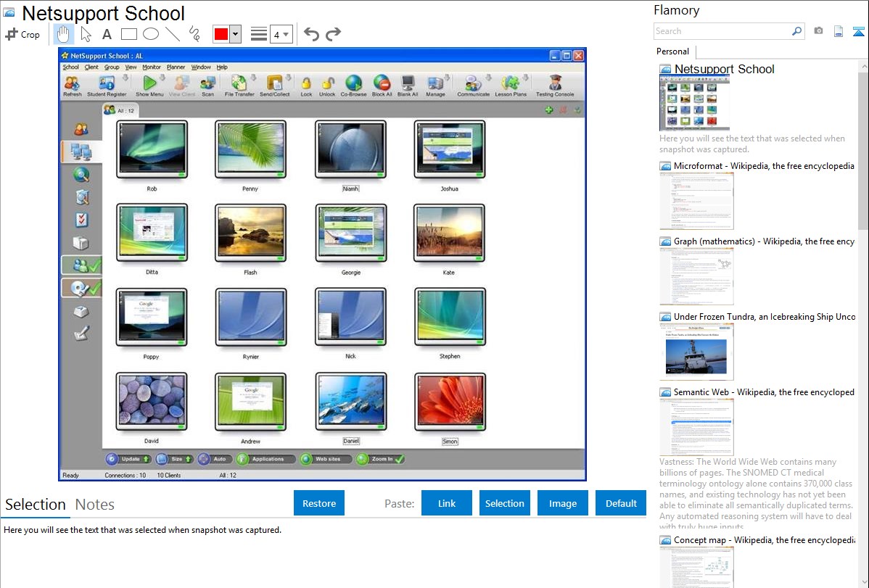This screenshot has width=869, height=588.
Task: Click the Send/Collect toolbar icon
Action: coord(275,86)
